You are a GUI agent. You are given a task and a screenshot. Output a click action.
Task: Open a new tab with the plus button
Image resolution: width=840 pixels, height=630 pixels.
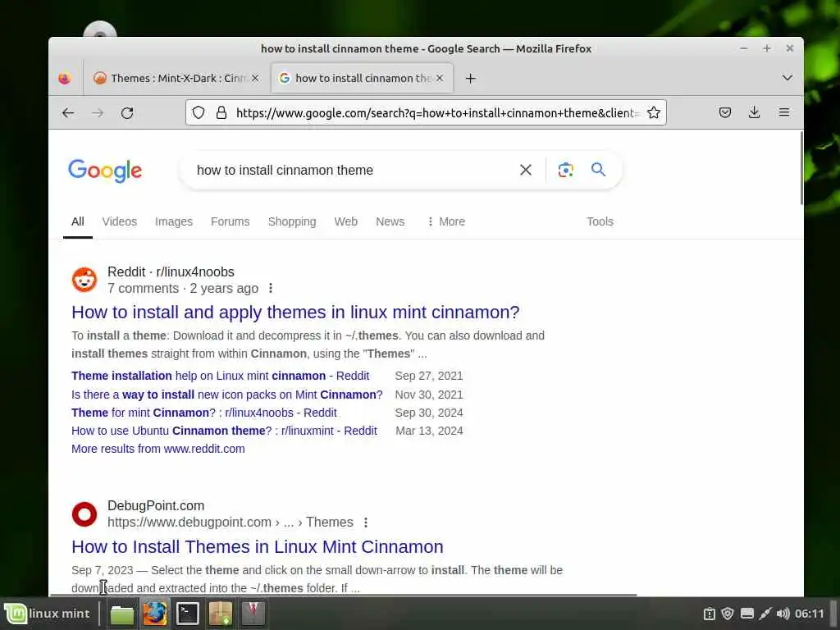(470, 79)
